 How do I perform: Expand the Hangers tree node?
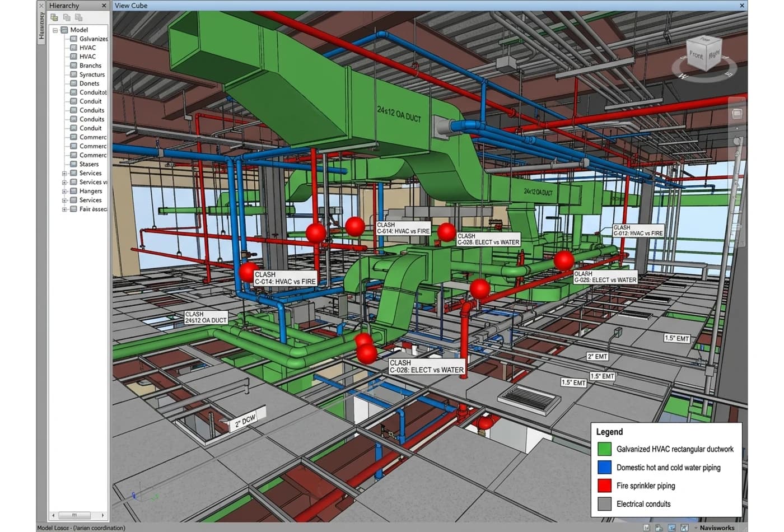(64, 192)
